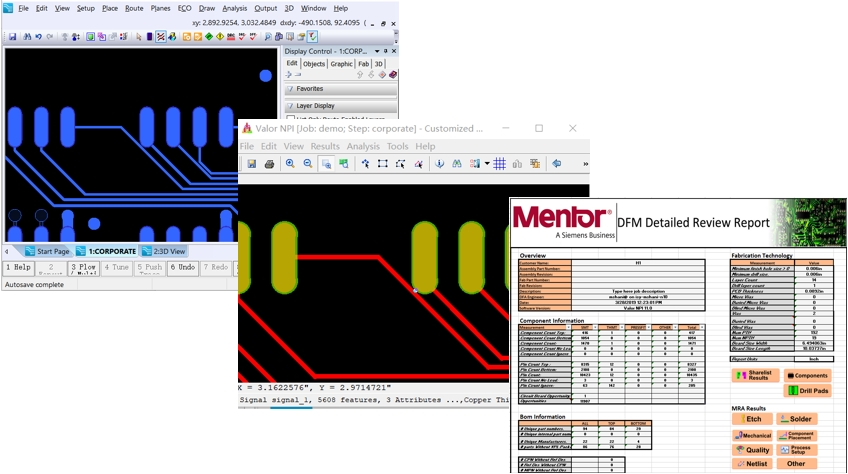Click the Components button in DFM report
Image resolution: width=848 pixels, height=474 pixels.
(807, 375)
